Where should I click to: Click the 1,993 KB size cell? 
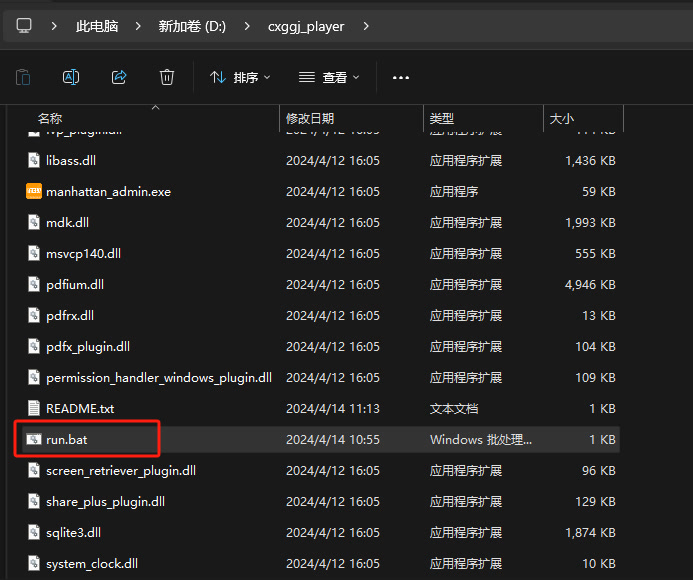[590, 222]
